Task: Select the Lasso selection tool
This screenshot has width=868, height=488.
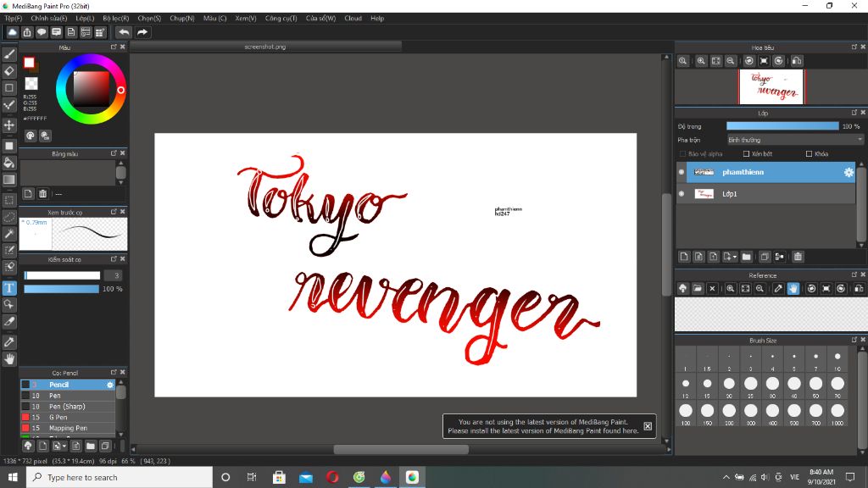Action: 9,217
